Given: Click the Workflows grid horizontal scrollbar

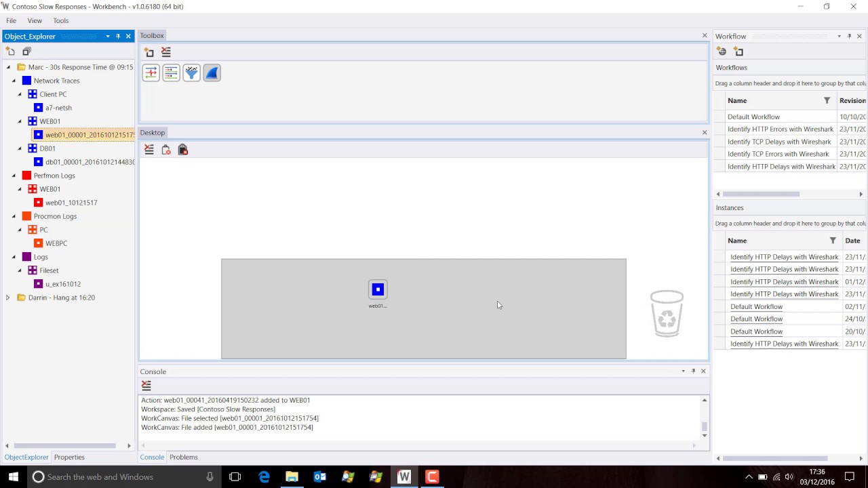Looking at the screenshot, I should [x=761, y=194].
